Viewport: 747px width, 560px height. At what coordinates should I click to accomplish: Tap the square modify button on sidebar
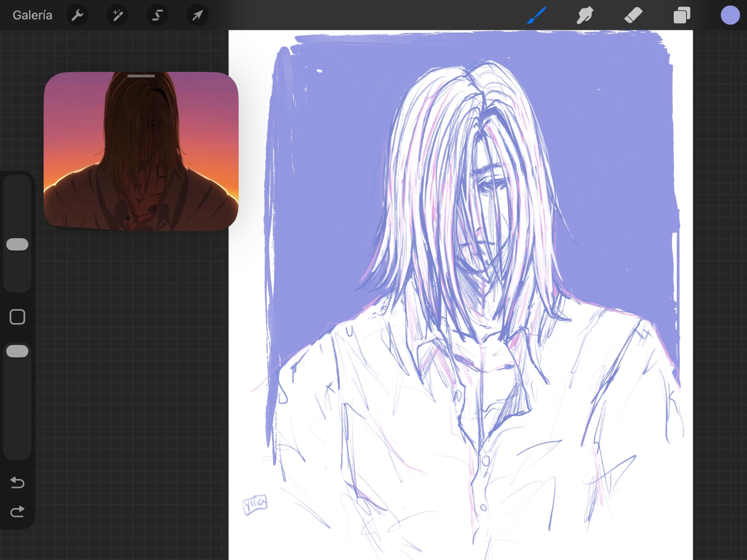pyautogui.click(x=18, y=317)
